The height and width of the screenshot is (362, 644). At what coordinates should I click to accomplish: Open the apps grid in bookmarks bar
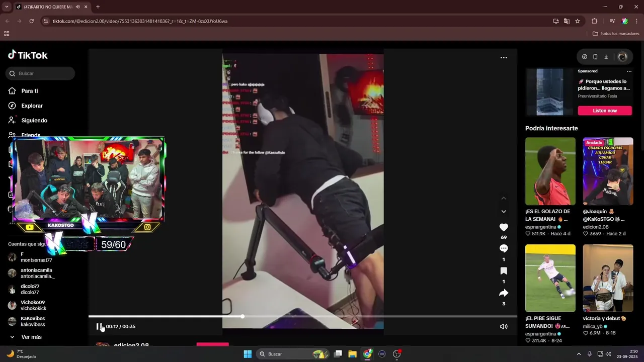(x=7, y=34)
